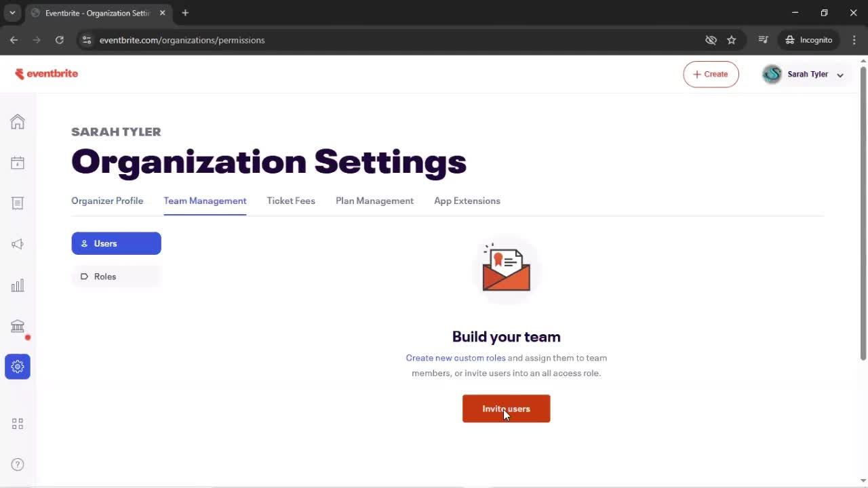
Task: Expand the Sarah Tyler account dropdown chevron
Action: (x=840, y=75)
